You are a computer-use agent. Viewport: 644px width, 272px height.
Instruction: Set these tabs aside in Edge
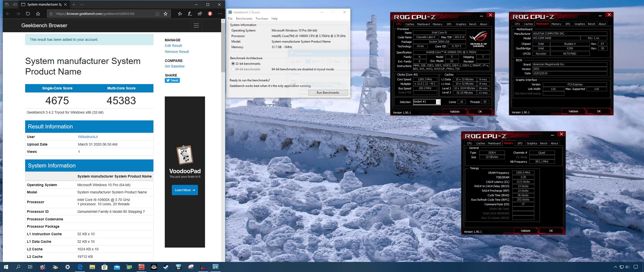[x=15, y=5]
